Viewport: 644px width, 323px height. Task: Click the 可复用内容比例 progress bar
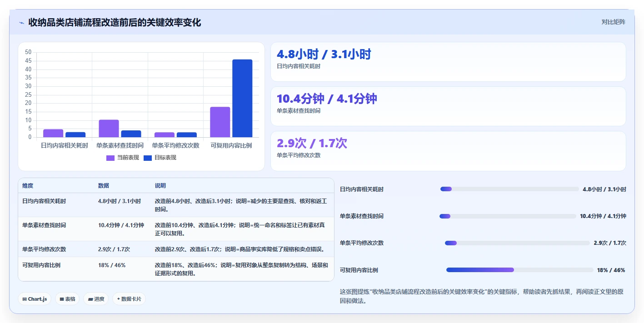point(519,270)
